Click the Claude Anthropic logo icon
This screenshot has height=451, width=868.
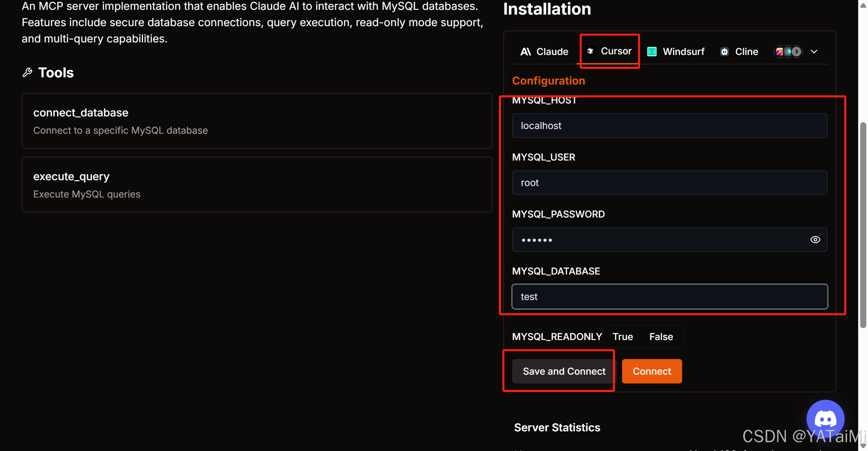pos(525,52)
